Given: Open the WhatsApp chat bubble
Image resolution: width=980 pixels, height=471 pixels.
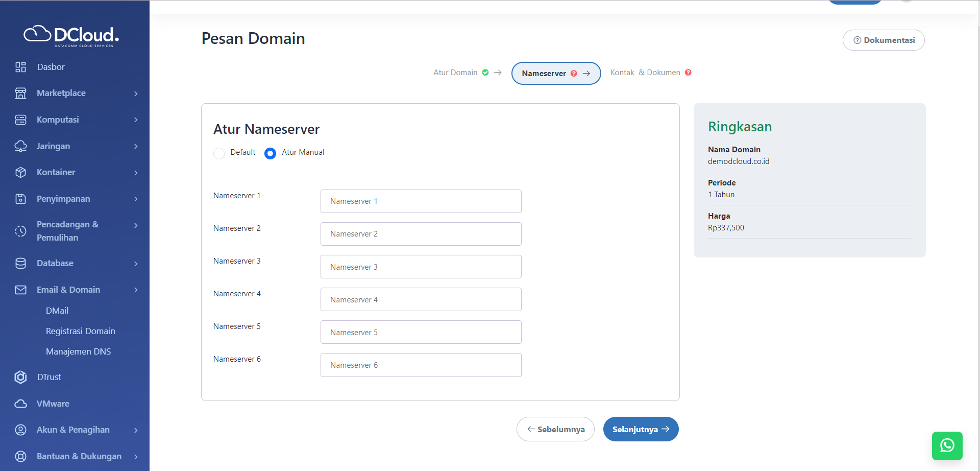Looking at the screenshot, I should pos(947,445).
